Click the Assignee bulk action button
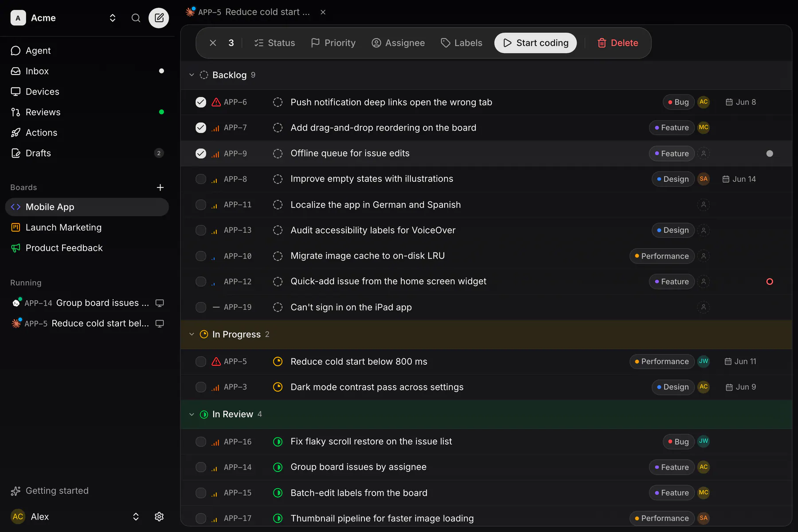 point(398,43)
